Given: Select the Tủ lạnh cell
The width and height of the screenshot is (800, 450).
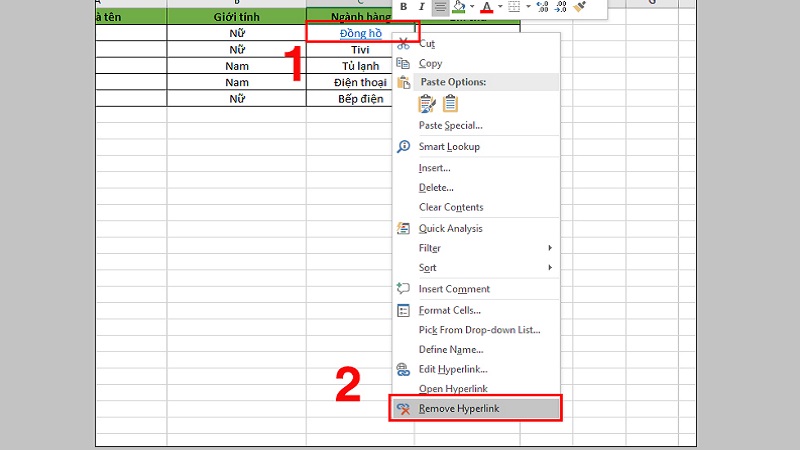Looking at the screenshot, I should tap(348, 66).
